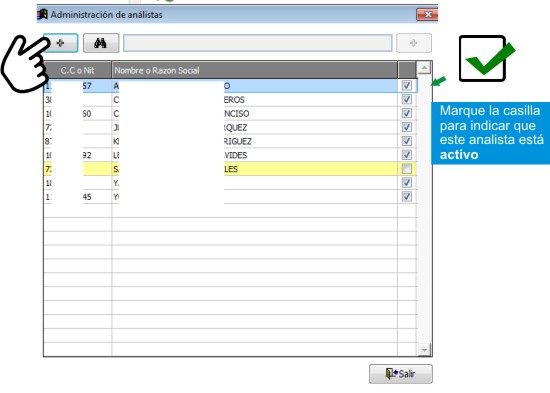Viewport: 550px width, 393px height.
Task: Click the window title bar app icon
Action: (x=42, y=14)
